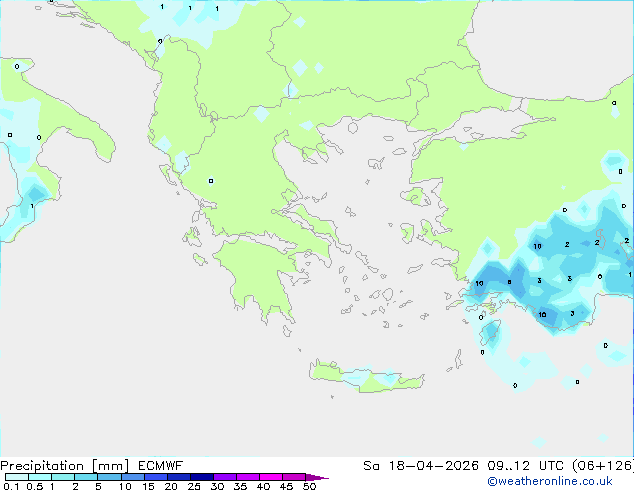The height and width of the screenshot is (490, 634).
Task: Select the 45–50 mm legend swatch
Action: coord(294,477)
